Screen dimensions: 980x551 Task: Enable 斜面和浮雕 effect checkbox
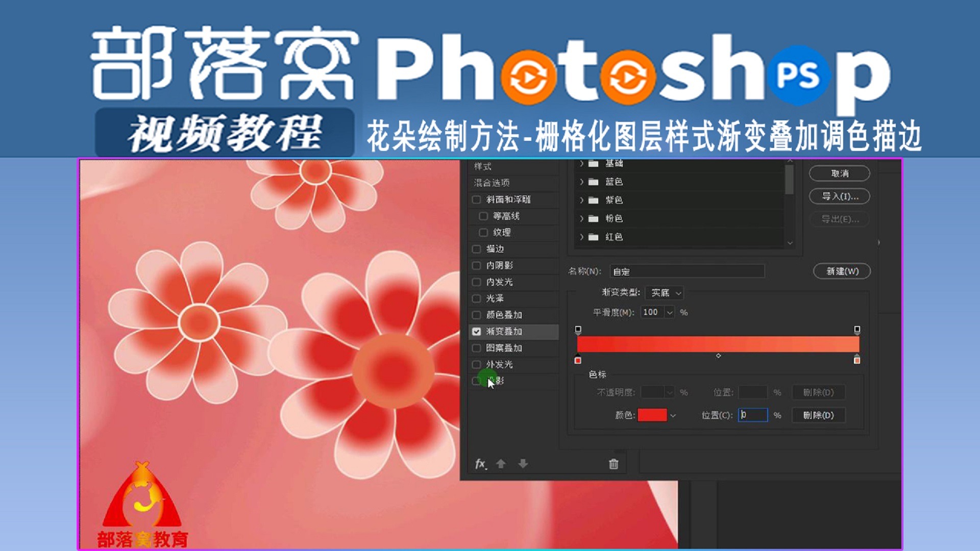click(x=476, y=199)
